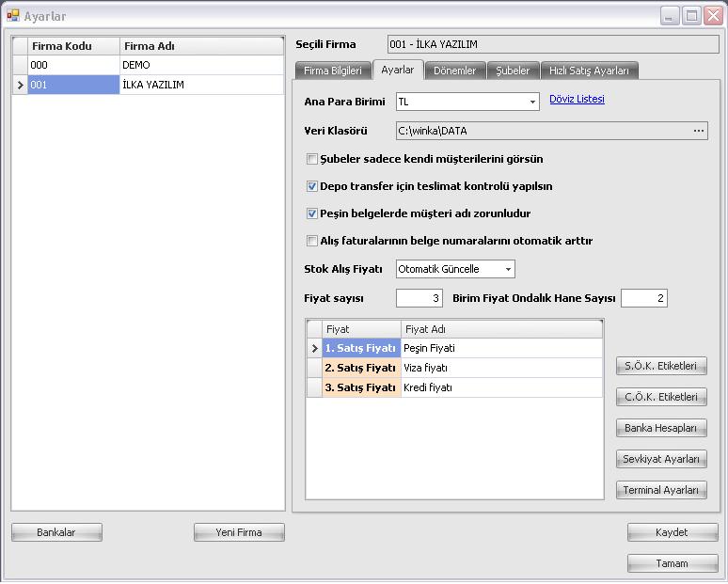Uncheck Depo transfer için teslimat kontrolü

(x=312, y=186)
